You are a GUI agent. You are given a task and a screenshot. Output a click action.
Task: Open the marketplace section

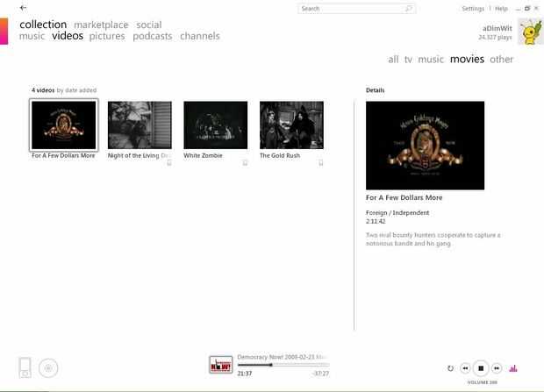[101, 25]
